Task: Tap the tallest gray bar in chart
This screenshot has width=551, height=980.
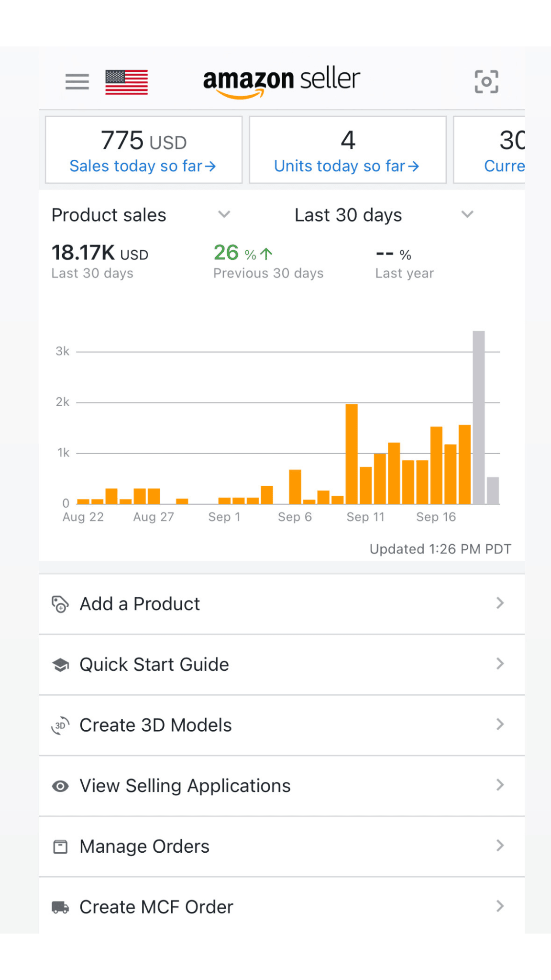Action: 478,416
